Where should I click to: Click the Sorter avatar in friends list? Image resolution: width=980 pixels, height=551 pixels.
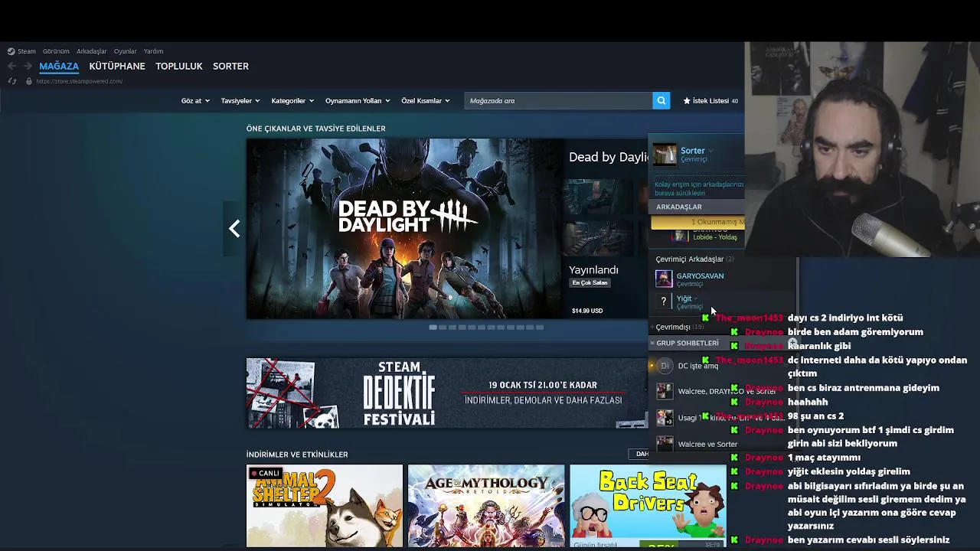tap(665, 155)
